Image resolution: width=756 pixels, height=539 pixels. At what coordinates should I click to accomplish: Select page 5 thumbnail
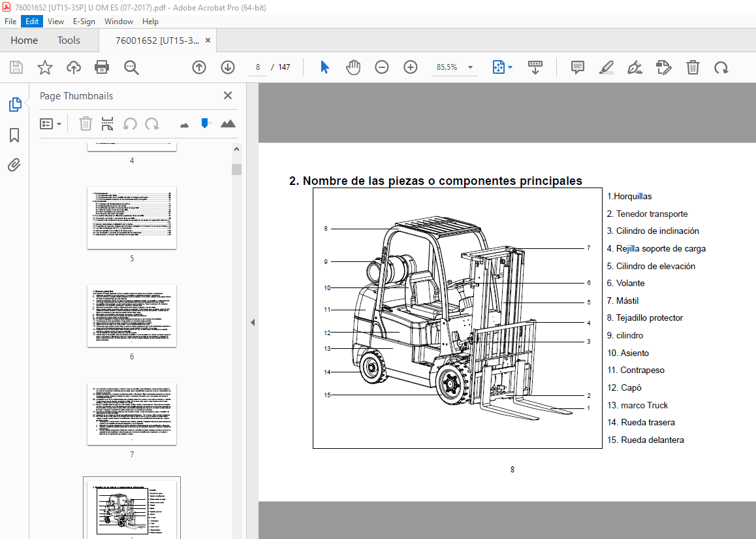click(x=132, y=218)
